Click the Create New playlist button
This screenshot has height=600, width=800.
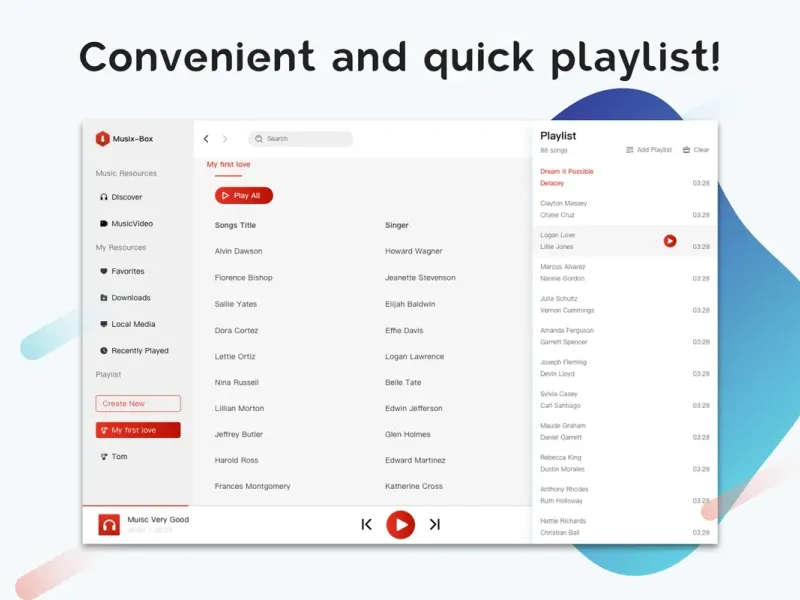(x=138, y=404)
